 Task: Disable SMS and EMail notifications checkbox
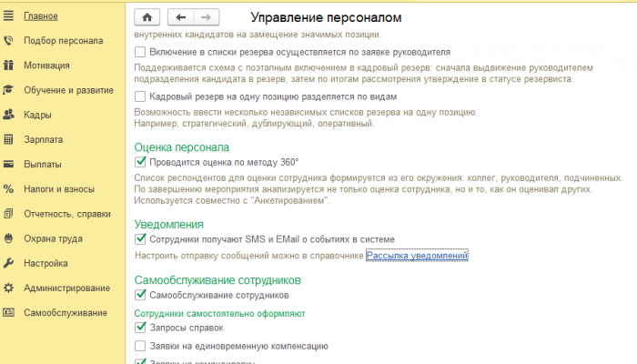pos(140,239)
